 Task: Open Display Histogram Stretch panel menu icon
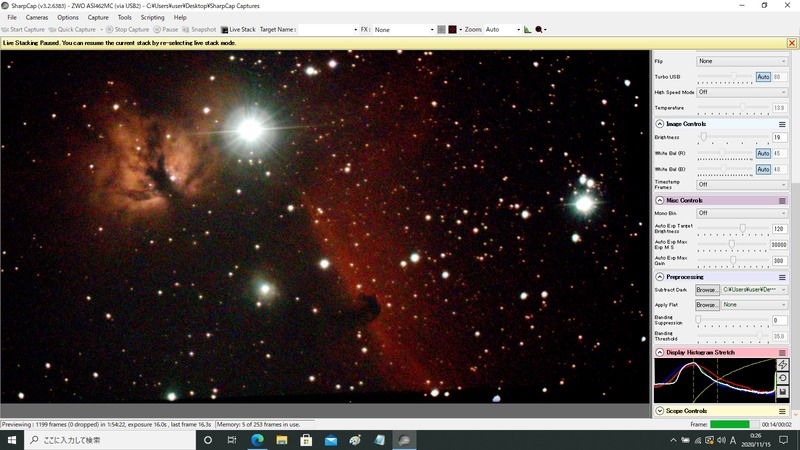tap(782, 353)
